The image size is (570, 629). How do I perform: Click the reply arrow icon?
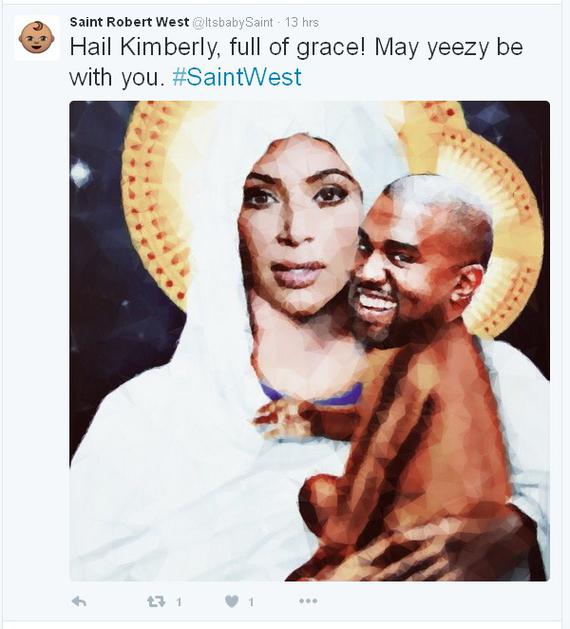[79, 601]
